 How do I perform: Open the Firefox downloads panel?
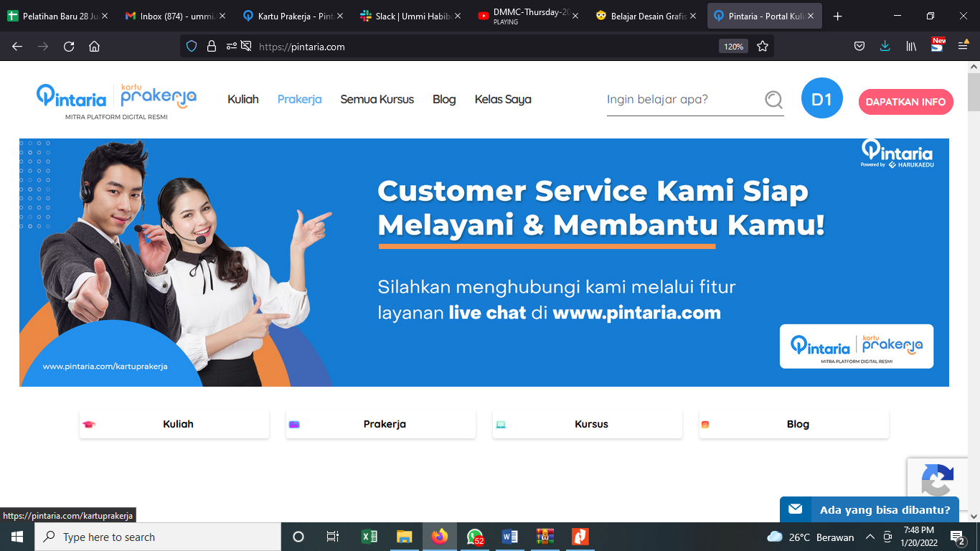click(x=885, y=47)
